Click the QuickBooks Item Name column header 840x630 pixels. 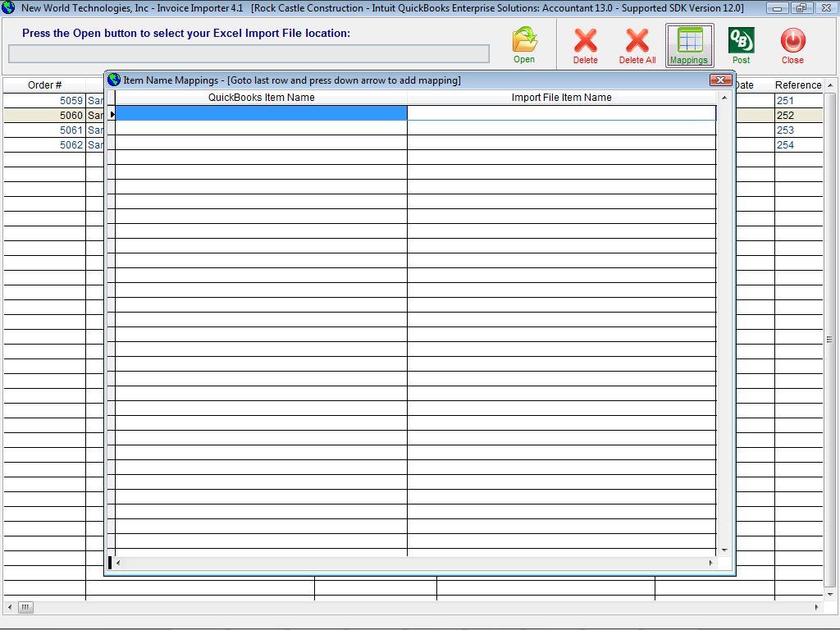coord(261,98)
